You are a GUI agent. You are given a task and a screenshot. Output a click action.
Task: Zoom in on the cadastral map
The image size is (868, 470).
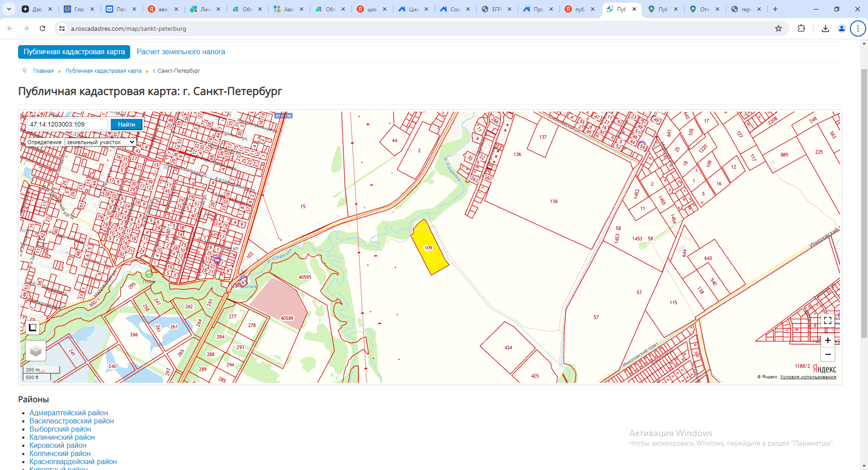[828, 340]
